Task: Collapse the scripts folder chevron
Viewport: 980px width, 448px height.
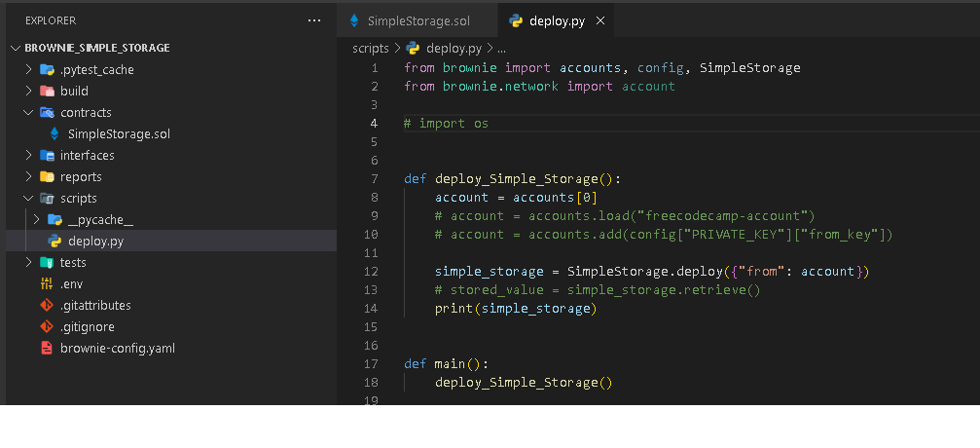Action: pyautogui.click(x=28, y=199)
